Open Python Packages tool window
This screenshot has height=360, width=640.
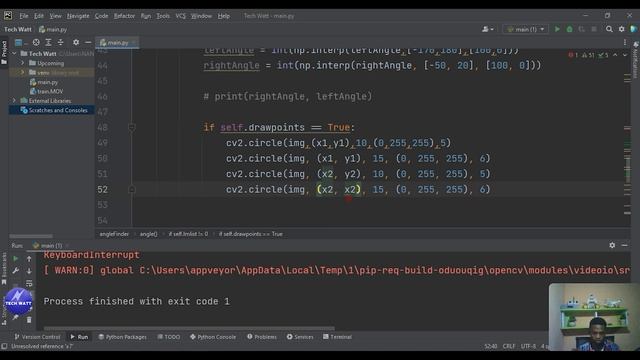click(123, 337)
